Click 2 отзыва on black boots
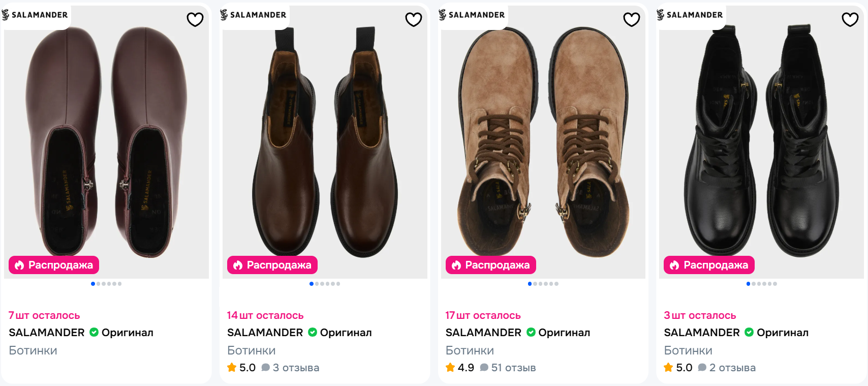Viewport: 868px width, 386px height. [x=727, y=368]
